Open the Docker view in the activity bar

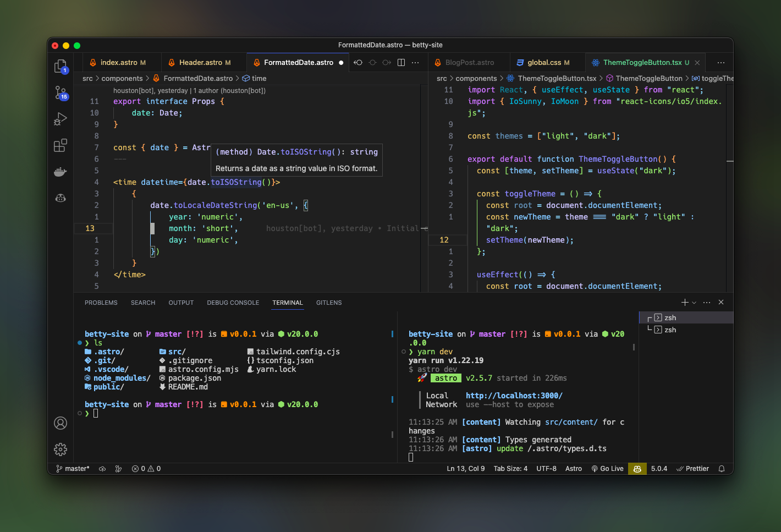pos(61,172)
